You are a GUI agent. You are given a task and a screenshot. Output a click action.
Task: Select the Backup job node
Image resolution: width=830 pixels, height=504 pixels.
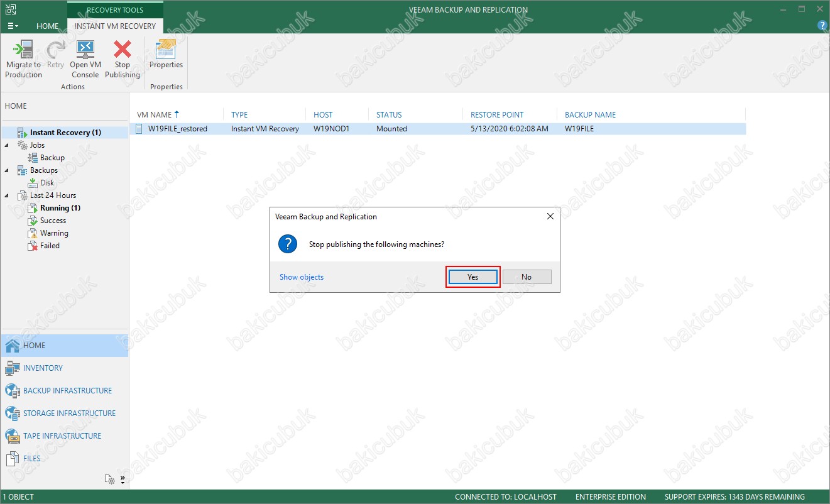click(x=52, y=158)
